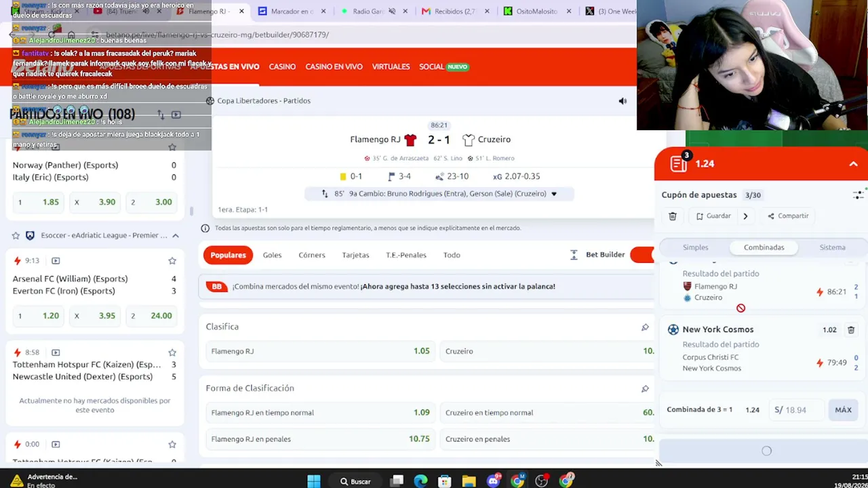Viewport: 868px width, 488px height.
Task: Favorite the Tottenham vs Newcastle match at 8:58
Action: (x=172, y=352)
